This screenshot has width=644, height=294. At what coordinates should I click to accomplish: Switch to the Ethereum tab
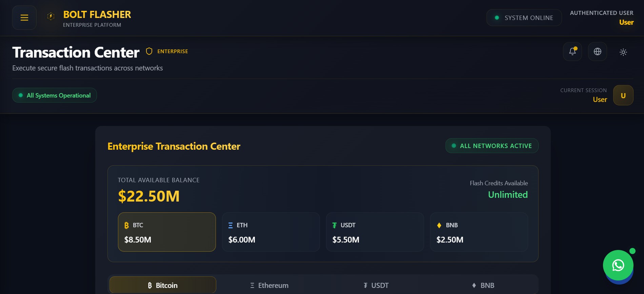[x=269, y=285]
